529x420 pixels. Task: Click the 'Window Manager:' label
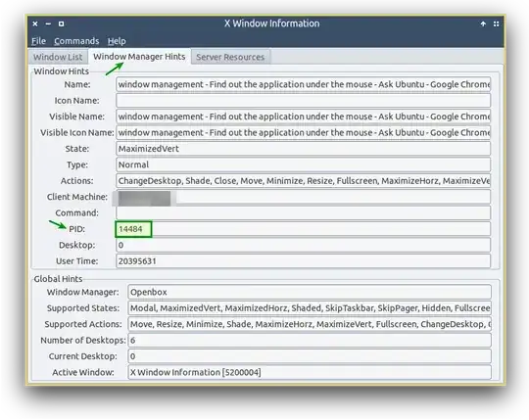pyautogui.click(x=82, y=292)
